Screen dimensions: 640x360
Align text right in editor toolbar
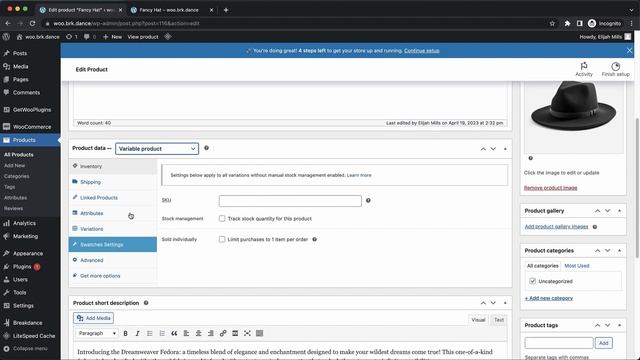pyautogui.click(x=211, y=333)
